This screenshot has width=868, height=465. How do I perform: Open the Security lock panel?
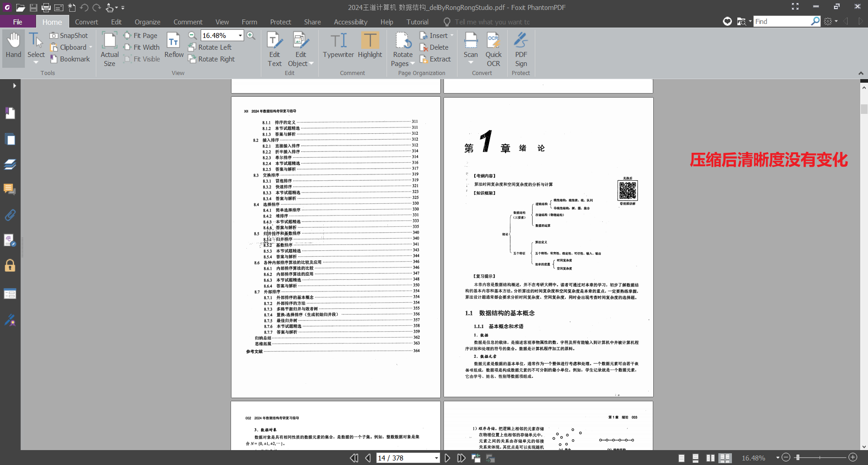tap(10, 266)
